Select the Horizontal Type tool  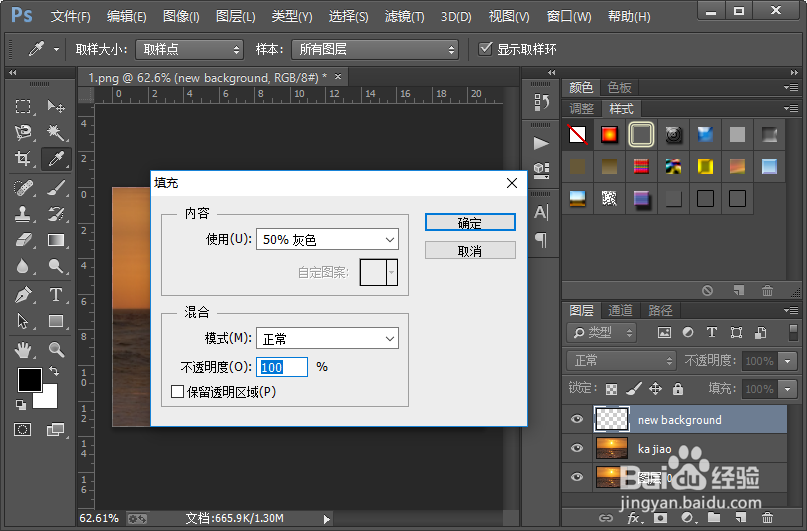(x=56, y=295)
